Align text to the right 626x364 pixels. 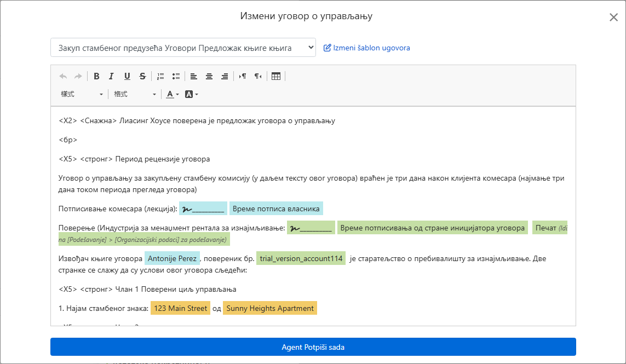[225, 76]
